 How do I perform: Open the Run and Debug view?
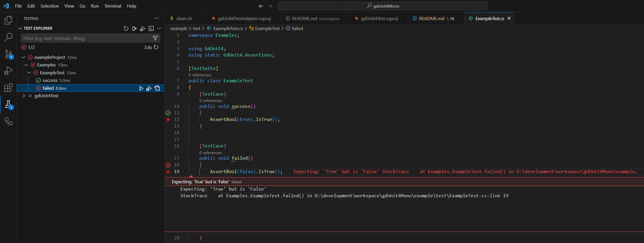point(8,70)
